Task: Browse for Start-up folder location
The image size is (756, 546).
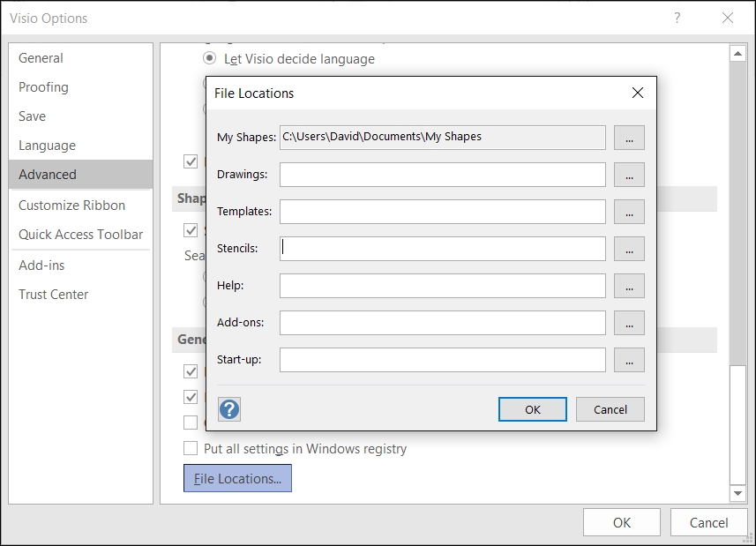Action: tap(629, 360)
